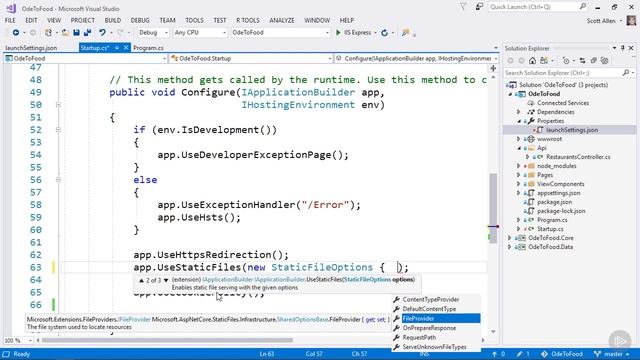Click the Open File folder icon

coord(65,32)
